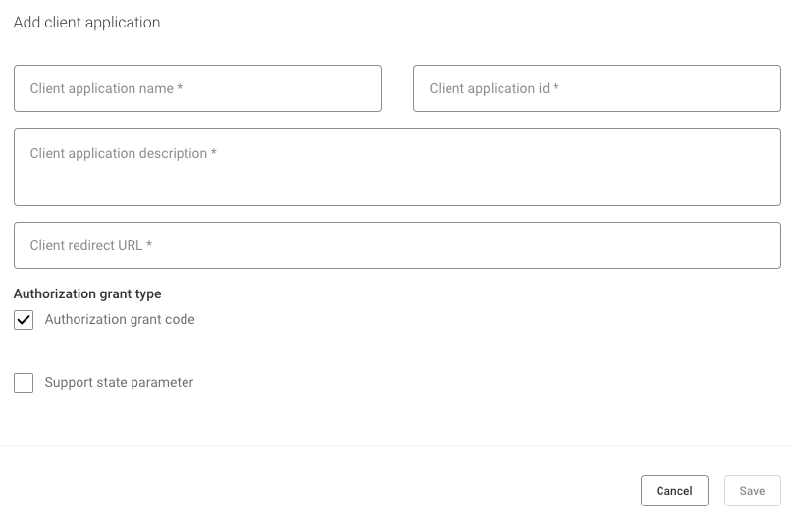Screen dimensions: 793x532
Task: Click the Client application id placeholder text
Action: (x=489, y=89)
